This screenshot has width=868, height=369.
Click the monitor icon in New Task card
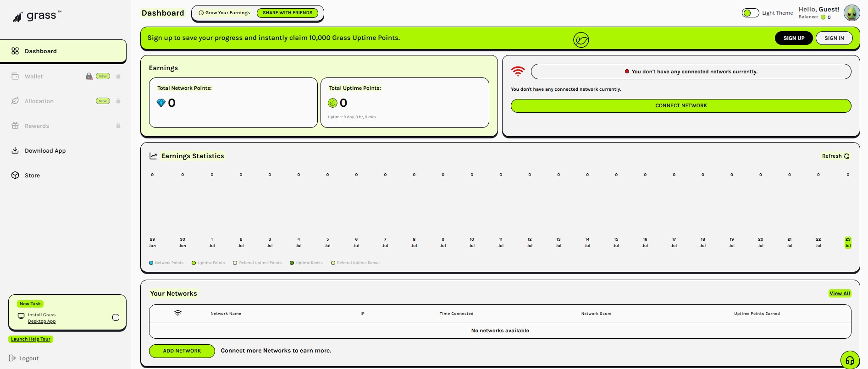tap(21, 316)
